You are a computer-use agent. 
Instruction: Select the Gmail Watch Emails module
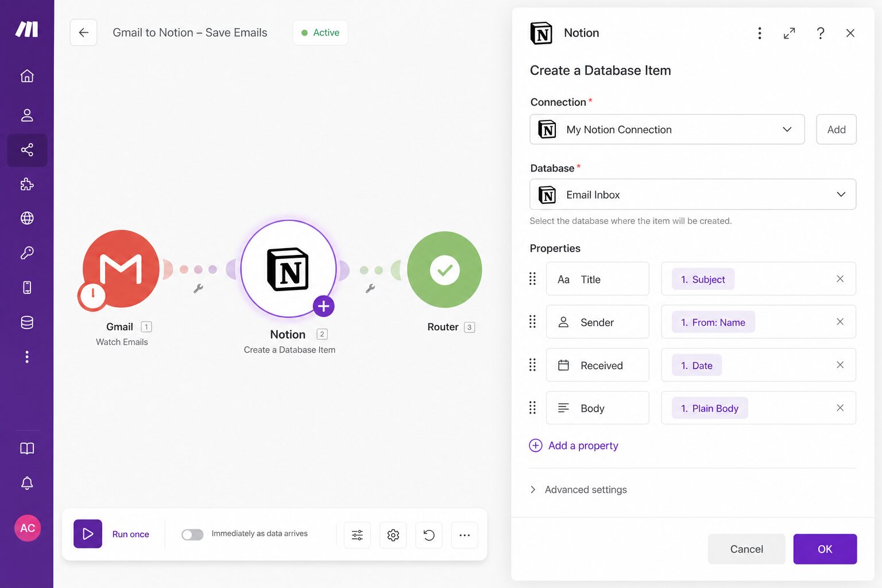[x=121, y=269]
